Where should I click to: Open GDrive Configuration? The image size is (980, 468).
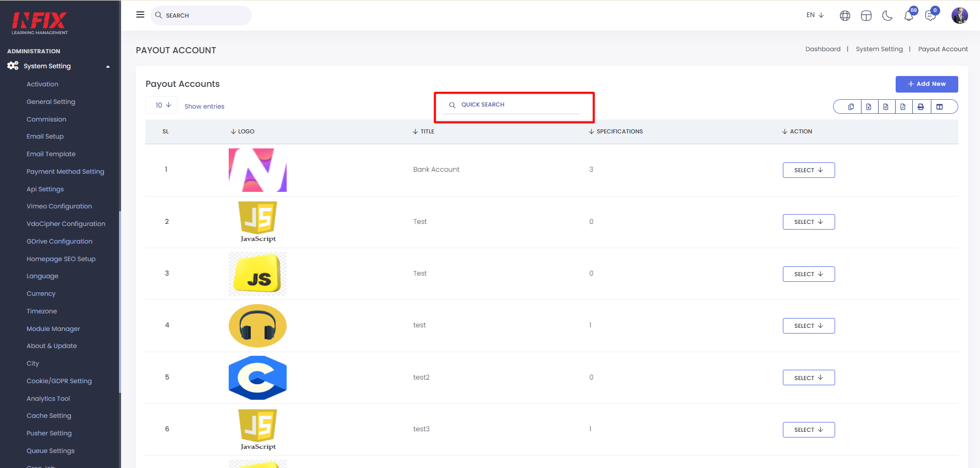pos(60,241)
